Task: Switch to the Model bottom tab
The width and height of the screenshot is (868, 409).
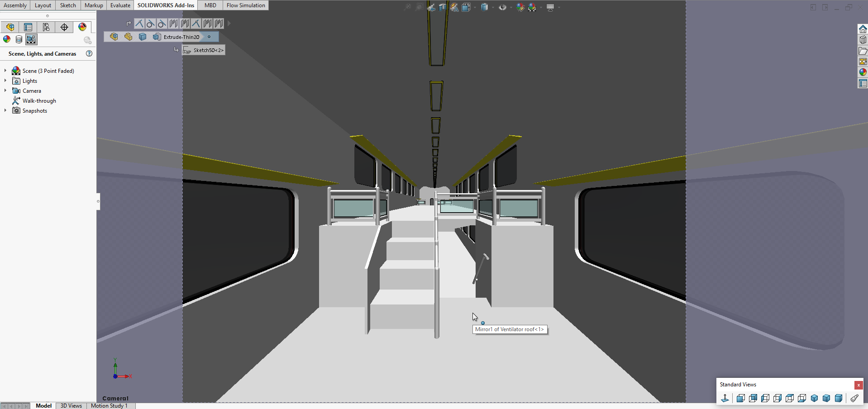Action: (x=43, y=405)
